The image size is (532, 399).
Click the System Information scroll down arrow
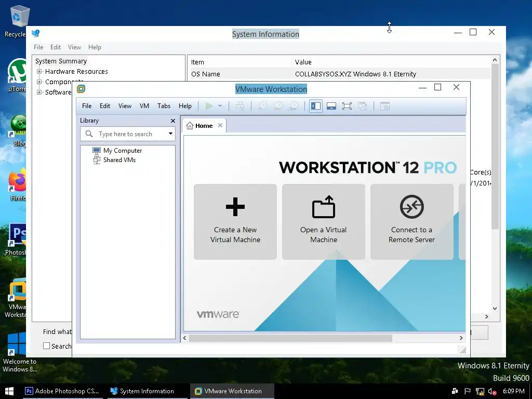tap(495, 309)
